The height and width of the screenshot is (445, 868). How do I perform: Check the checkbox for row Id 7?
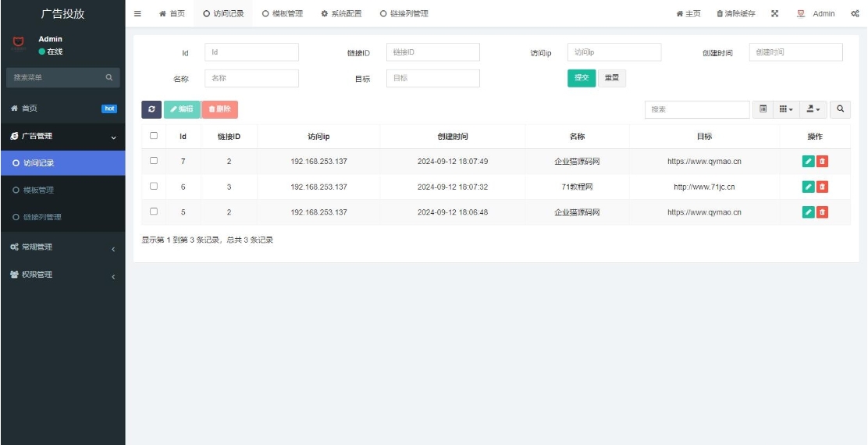point(154,161)
